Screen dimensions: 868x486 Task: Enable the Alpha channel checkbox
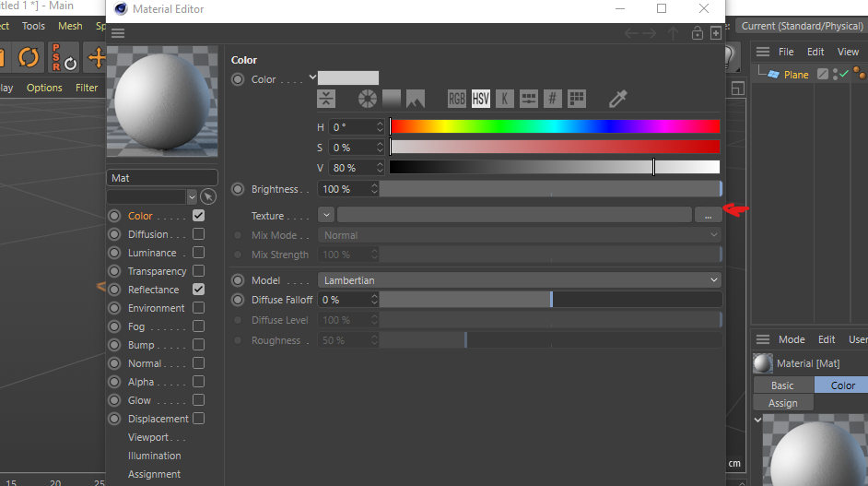click(198, 381)
